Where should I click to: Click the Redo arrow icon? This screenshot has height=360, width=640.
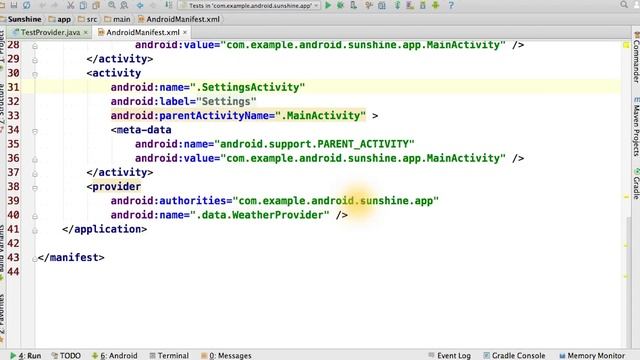coord(55,5)
